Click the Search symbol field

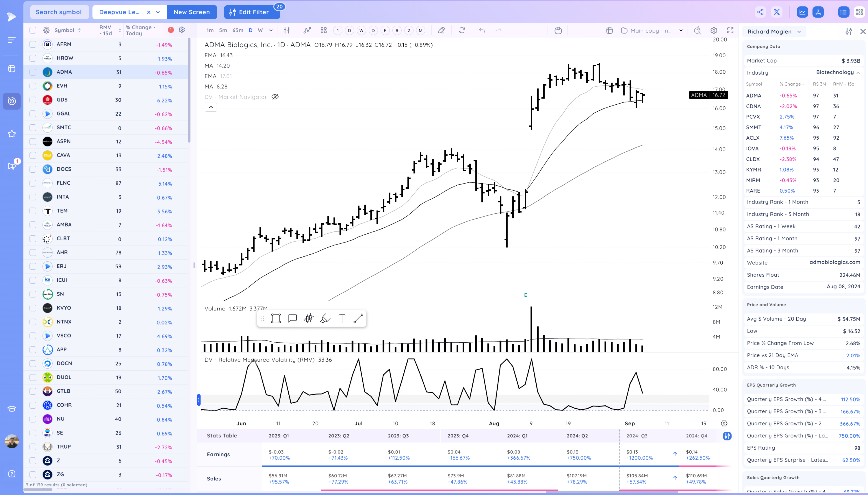59,12
